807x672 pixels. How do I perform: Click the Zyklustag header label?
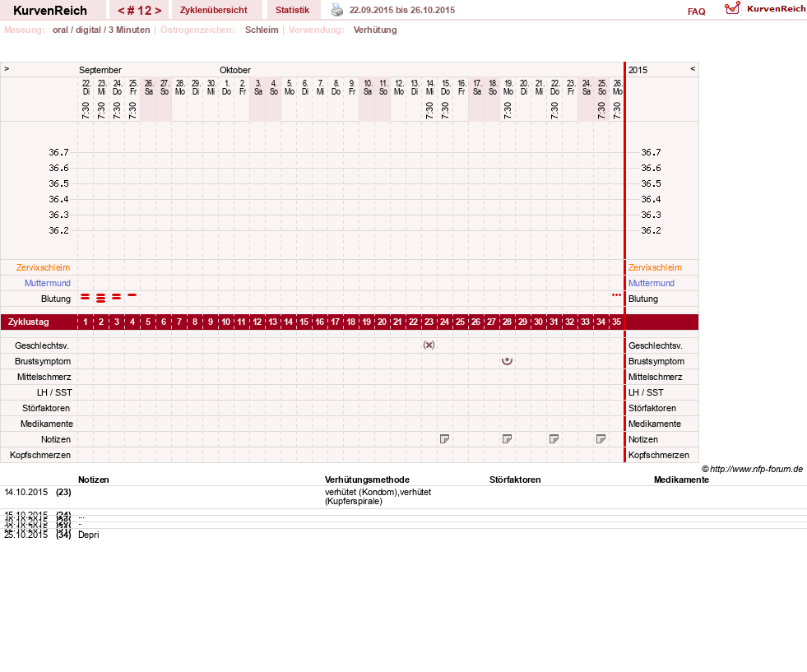pos(28,322)
